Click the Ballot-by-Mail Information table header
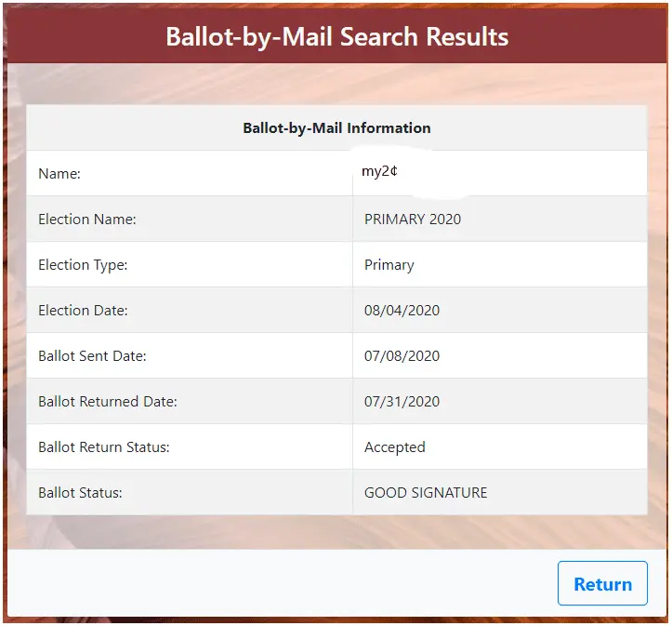Viewport: 672px width, 626px height. (x=336, y=128)
